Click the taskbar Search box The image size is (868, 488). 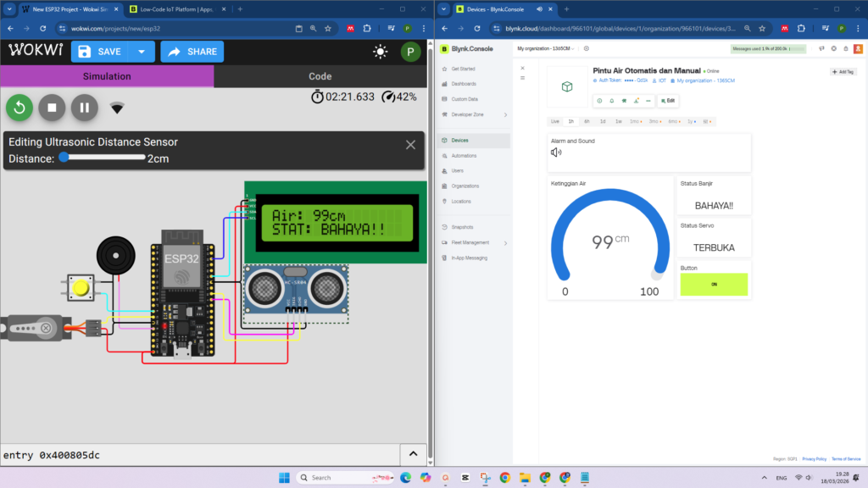[345, 478]
